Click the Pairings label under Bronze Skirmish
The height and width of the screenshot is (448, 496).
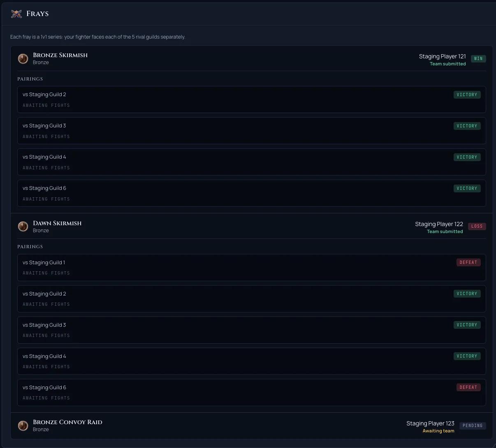(30, 79)
